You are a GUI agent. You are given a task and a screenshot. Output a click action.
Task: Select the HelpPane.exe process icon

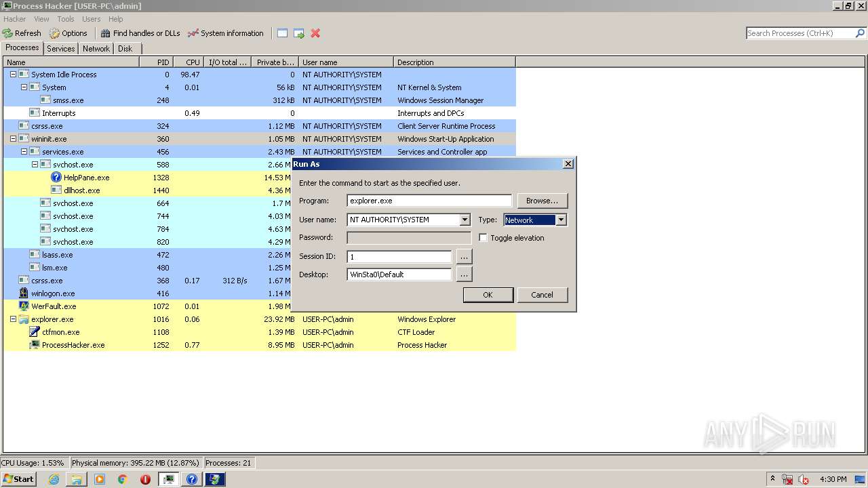(56, 178)
